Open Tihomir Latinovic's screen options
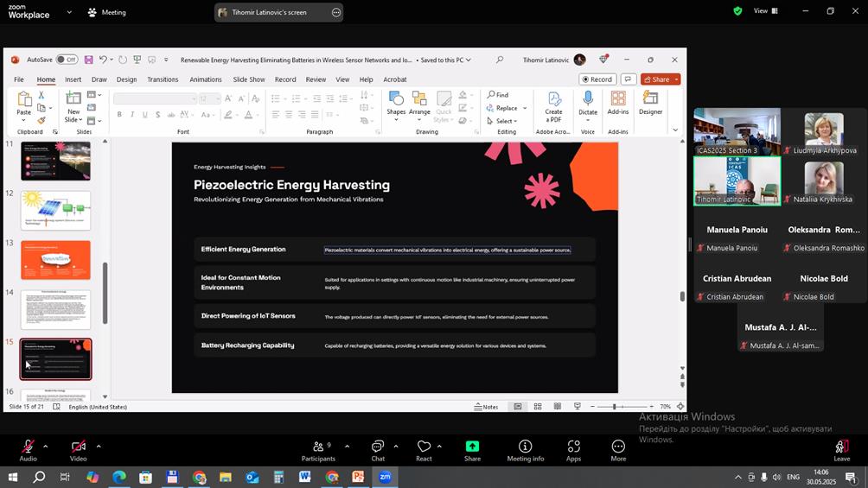868x488 pixels. (336, 12)
